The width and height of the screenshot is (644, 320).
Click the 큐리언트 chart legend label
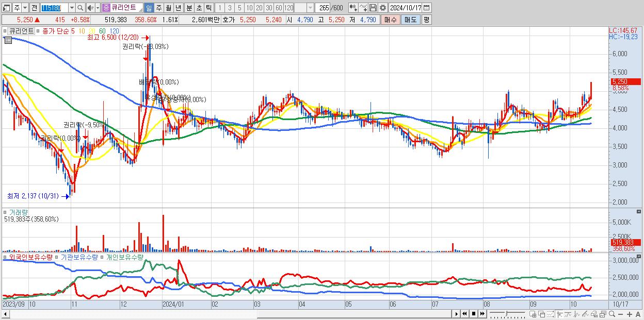22,31
